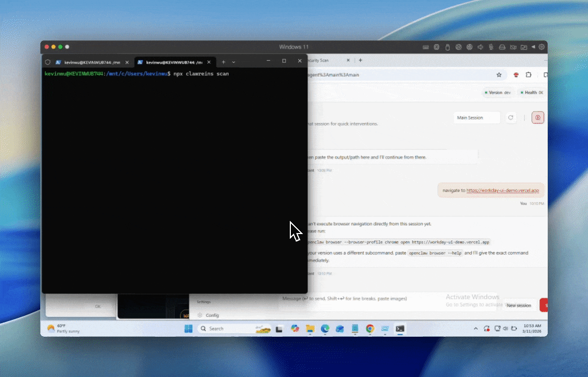Open the workday-ui-demo.vercel.app link

[x=502, y=191]
